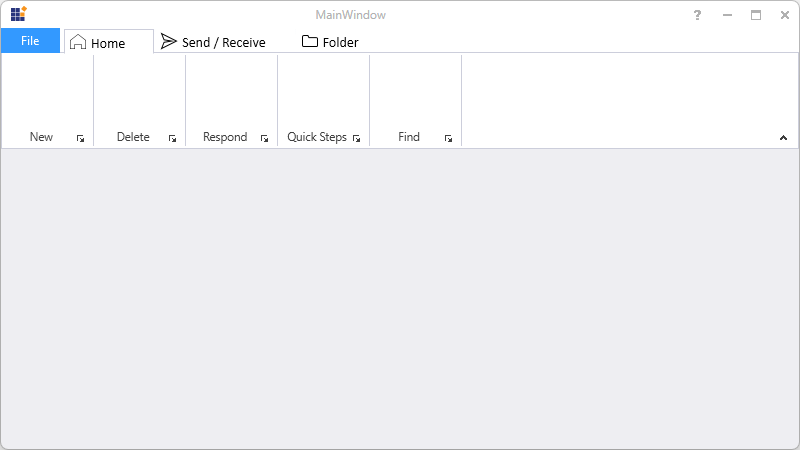800x450 pixels.
Task: Switch to the Send / Receive tab
Action: click(213, 42)
